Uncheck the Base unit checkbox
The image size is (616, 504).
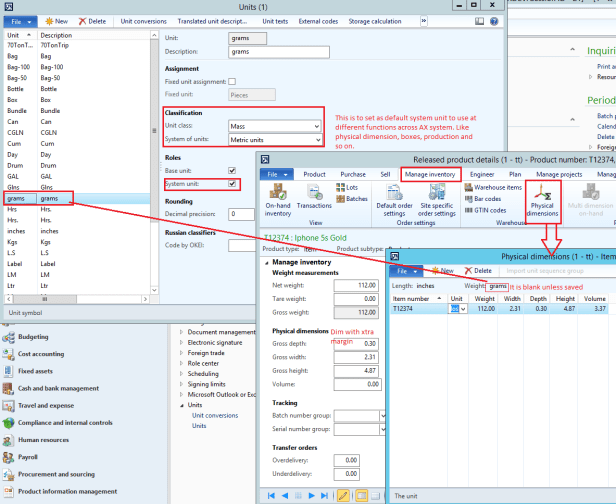(x=233, y=171)
